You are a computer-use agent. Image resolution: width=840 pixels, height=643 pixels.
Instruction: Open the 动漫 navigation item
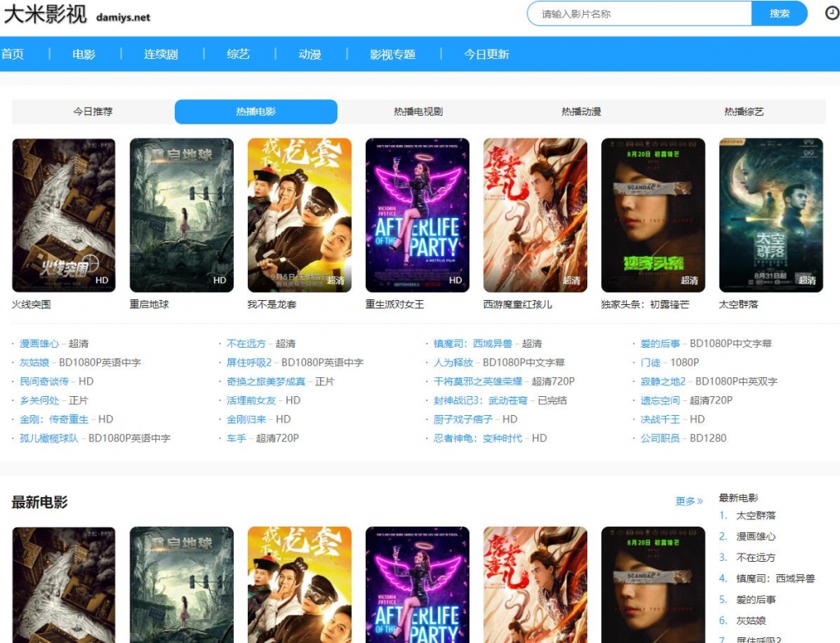click(x=309, y=54)
